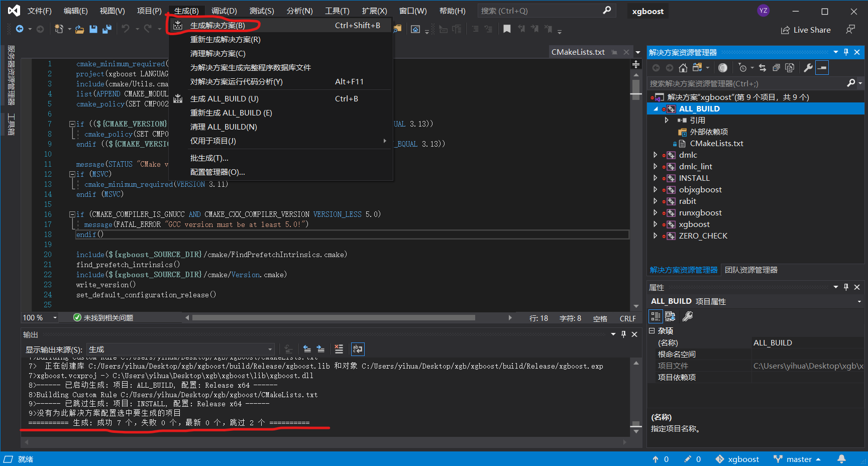Toggle word wrap in the output window
This screenshot has width=868, height=466.
click(x=358, y=349)
